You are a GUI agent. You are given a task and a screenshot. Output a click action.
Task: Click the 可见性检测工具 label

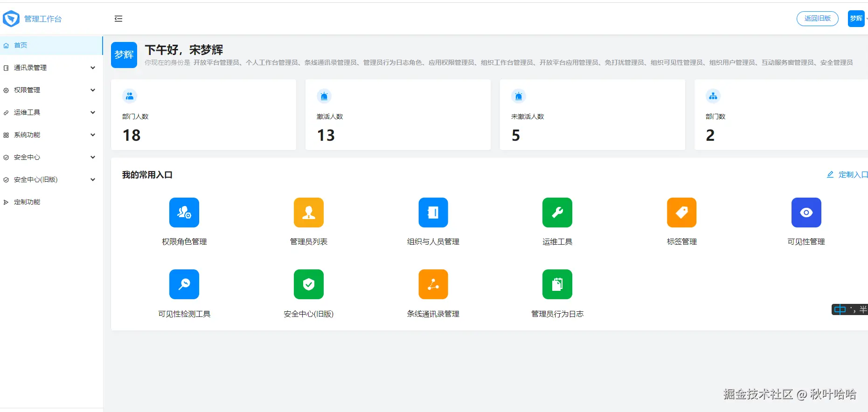[184, 314]
